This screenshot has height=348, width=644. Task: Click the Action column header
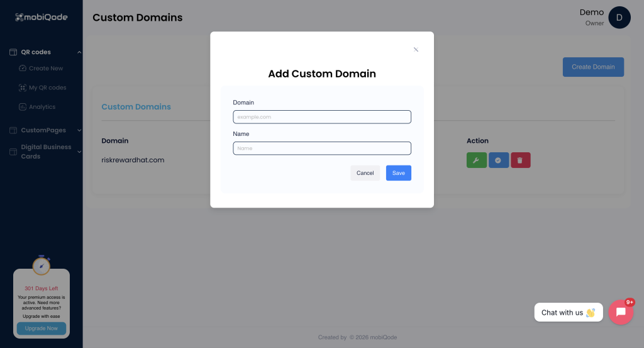point(477,140)
